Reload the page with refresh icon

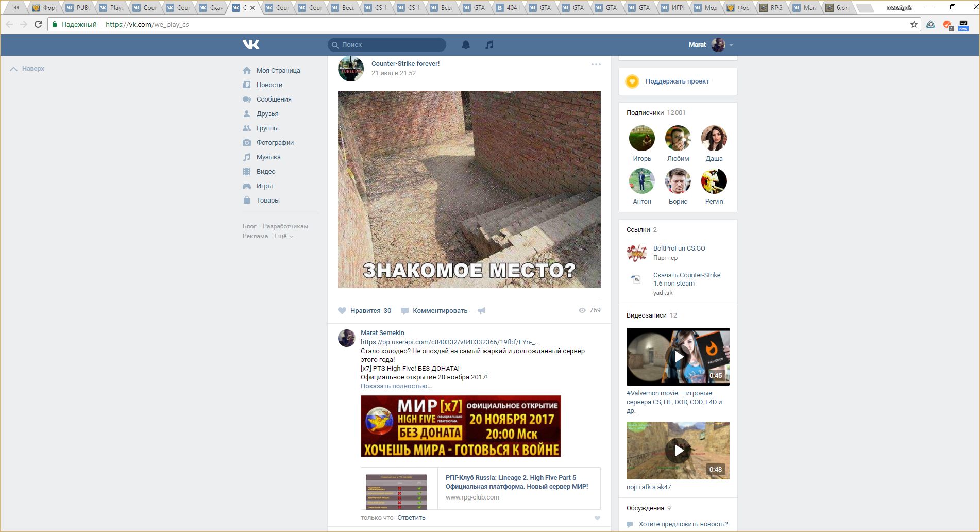coord(38,24)
